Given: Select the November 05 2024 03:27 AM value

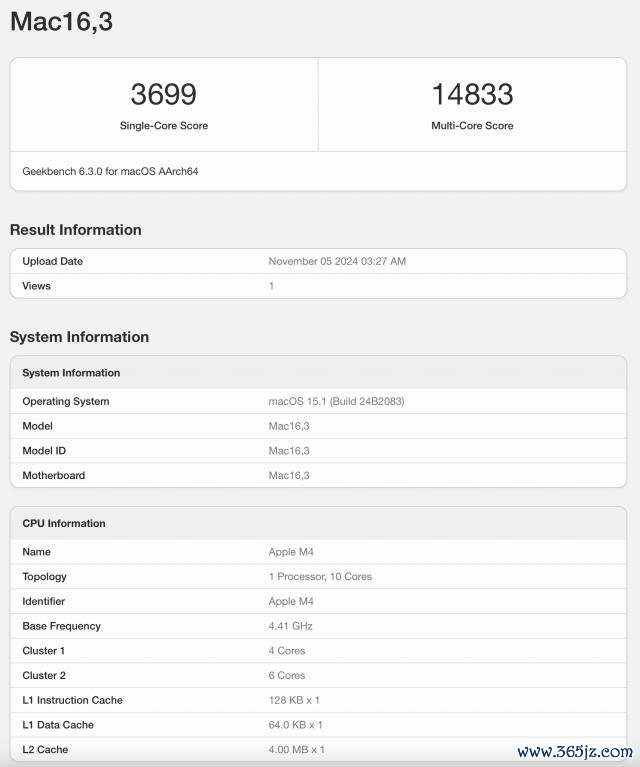Looking at the screenshot, I should [337, 261].
